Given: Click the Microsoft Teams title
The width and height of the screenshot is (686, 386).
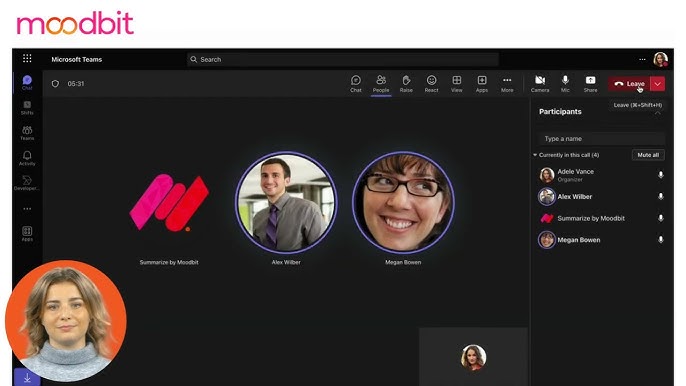Looking at the screenshot, I should (x=77, y=59).
